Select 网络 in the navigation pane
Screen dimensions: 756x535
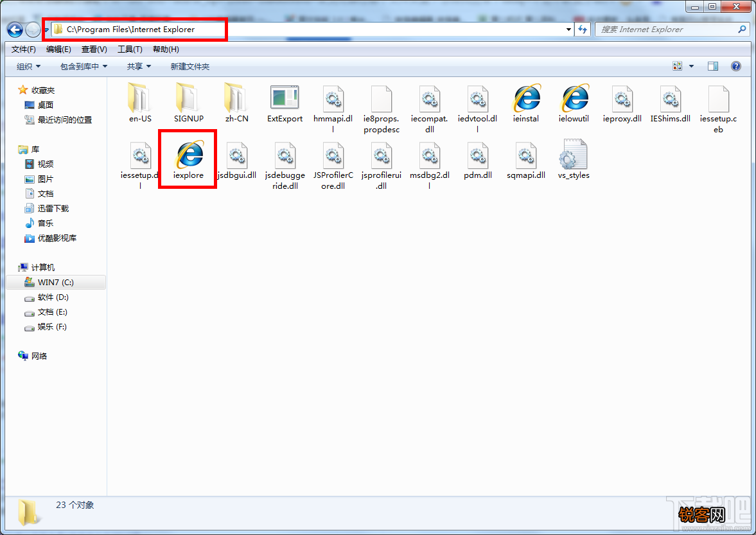pyautogui.click(x=33, y=356)
